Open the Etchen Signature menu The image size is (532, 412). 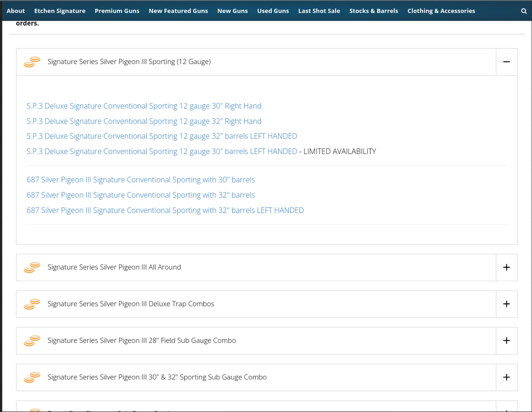(60, 11)
